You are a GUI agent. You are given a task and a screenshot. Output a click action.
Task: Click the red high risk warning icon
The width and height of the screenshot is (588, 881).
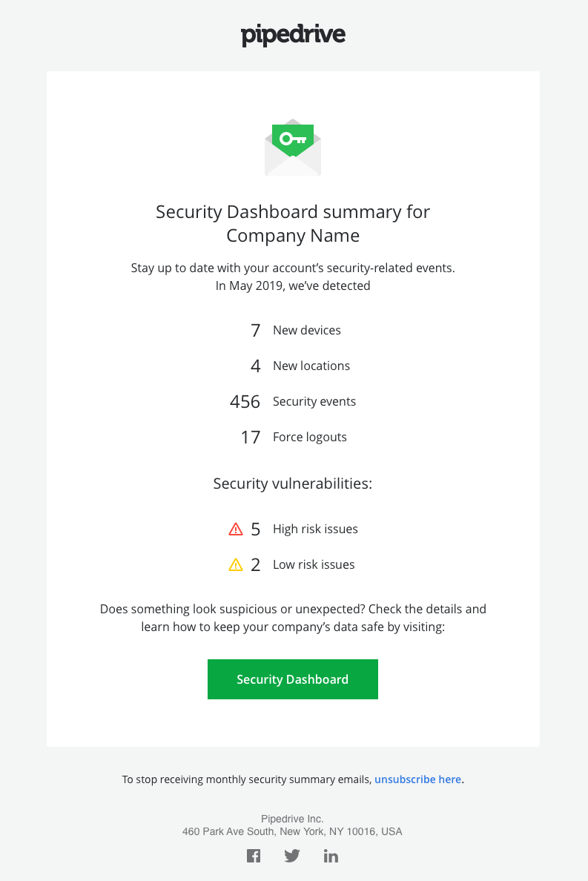(x=236, y=529)
